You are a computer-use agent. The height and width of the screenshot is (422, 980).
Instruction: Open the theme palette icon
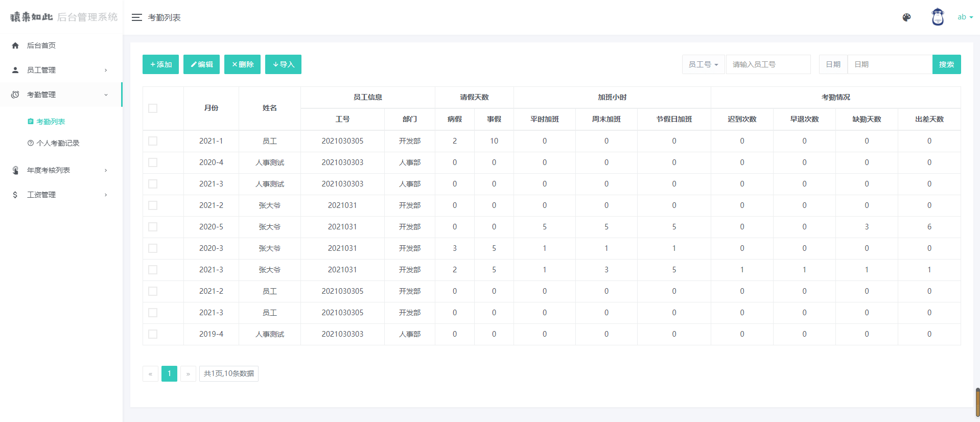click(906, 17)
